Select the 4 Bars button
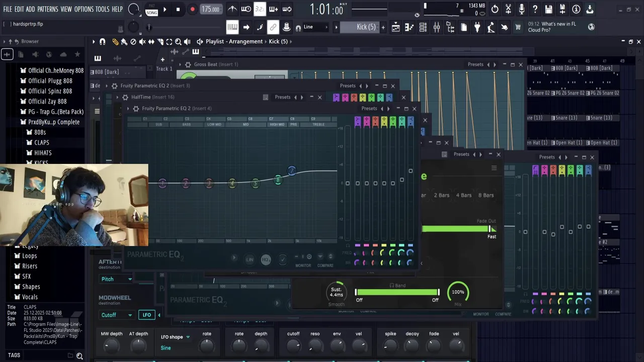 [x=464, y=195]
